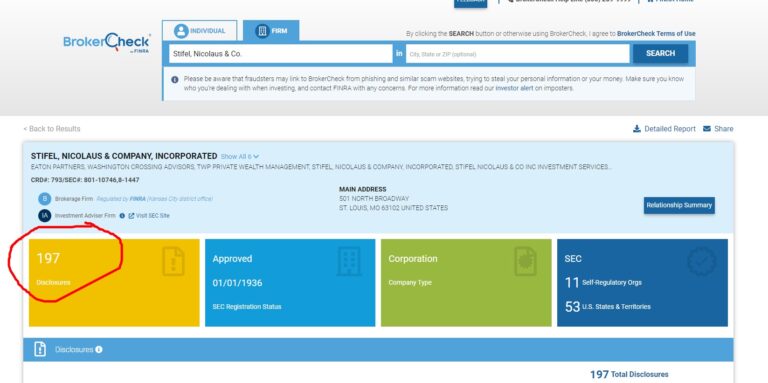768x383 pixels.
Task: Click the external-link icon before Visit SEC Site
Action: (x=131, y=215)
